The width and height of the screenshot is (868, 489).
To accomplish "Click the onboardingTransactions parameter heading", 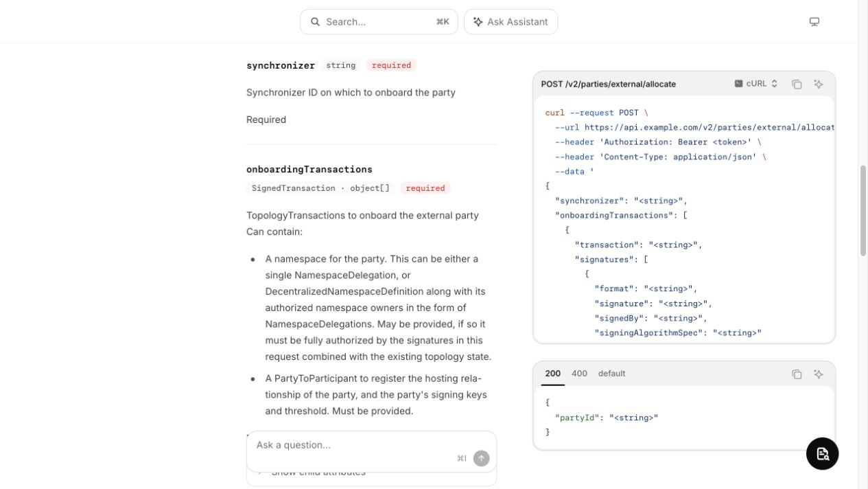I will (309, 170).
